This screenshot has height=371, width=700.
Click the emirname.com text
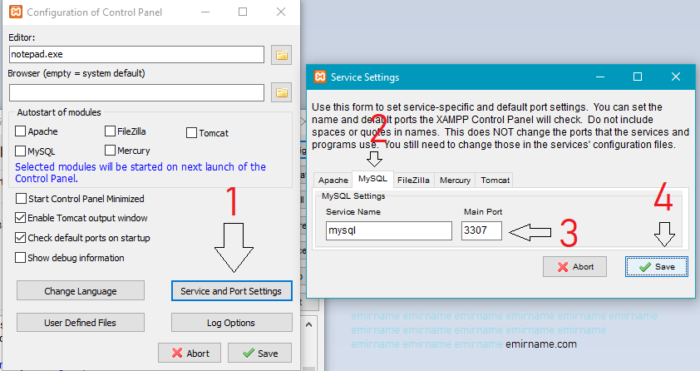541,344
